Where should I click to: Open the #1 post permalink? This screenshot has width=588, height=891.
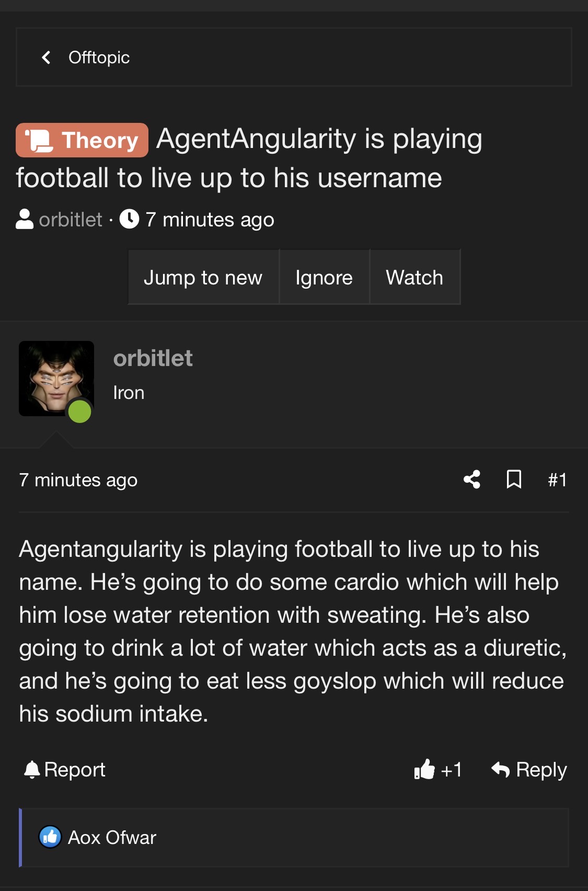pyautogui.click(x=557, y=479)
